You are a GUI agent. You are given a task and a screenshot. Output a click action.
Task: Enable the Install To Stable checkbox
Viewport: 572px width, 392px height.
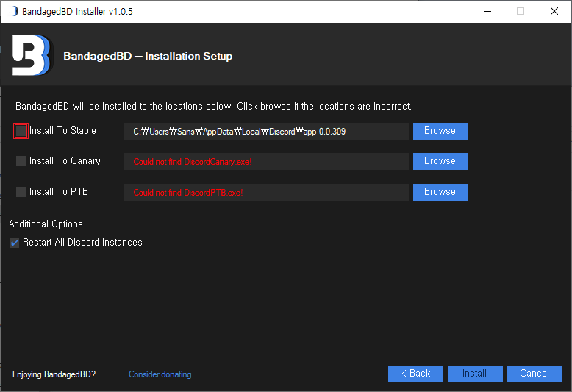click(21, 131)
